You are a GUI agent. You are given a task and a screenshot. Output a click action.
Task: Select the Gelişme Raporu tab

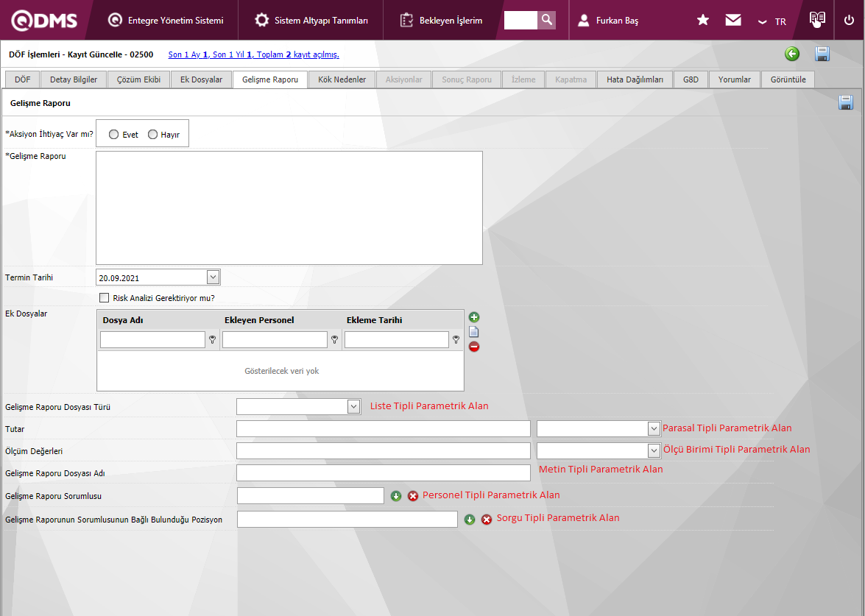tap(270, 79)
